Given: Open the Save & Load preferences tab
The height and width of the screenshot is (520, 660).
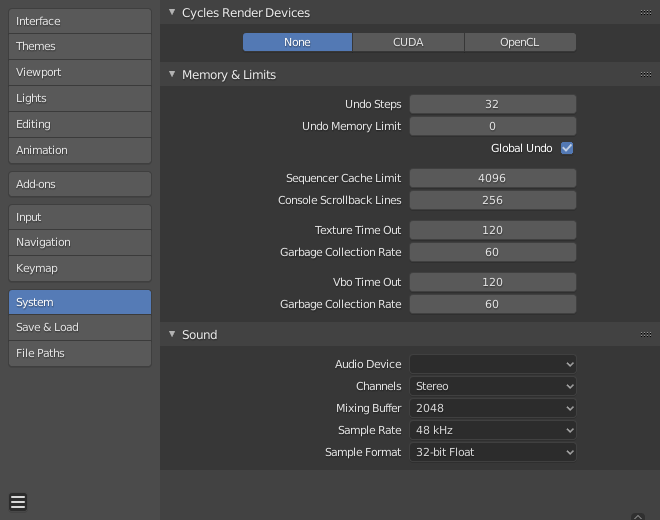Looking at the screenshot, I should (80, 327).
